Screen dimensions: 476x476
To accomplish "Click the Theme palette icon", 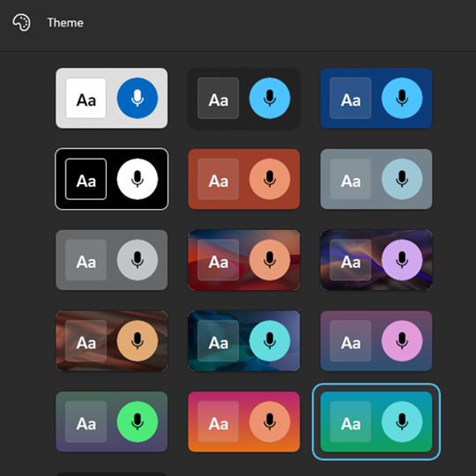I will (x=21, y=22).
